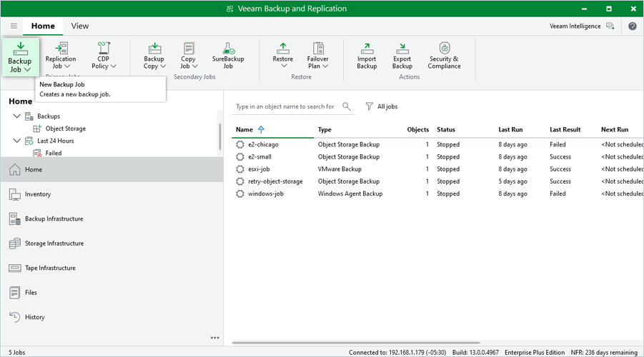Collapse the Backups tree node
644x357 pixels.
[x=17, y=116]
